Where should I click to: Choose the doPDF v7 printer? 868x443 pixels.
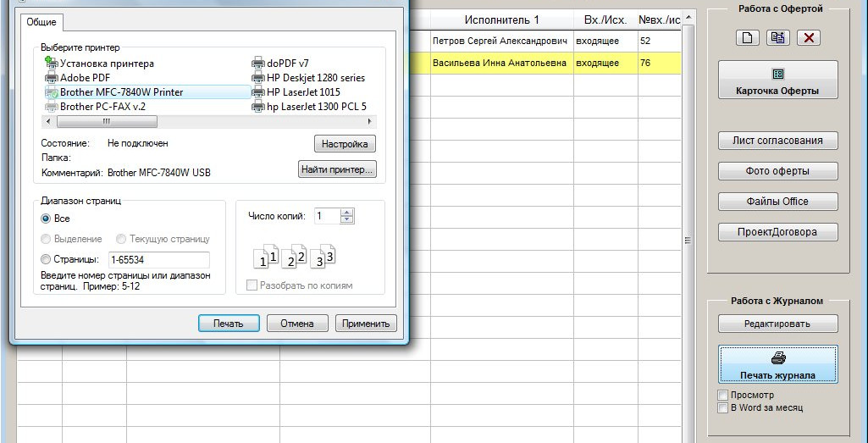coord(280,64)
